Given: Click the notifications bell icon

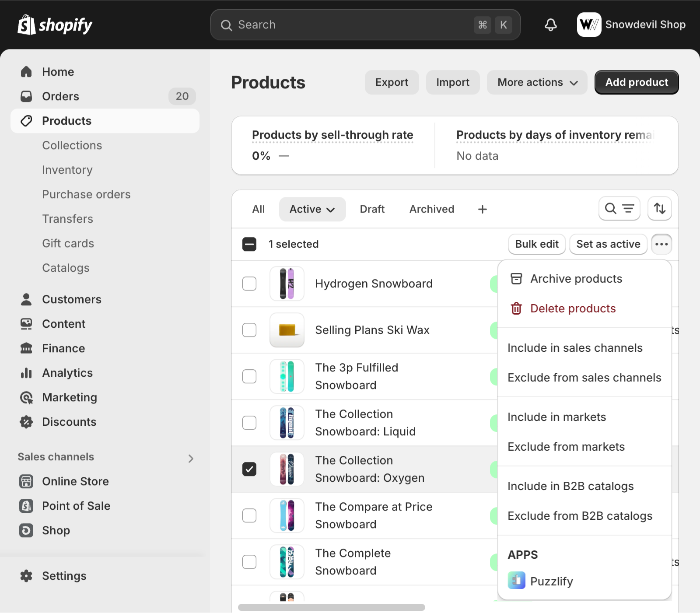Looking at the screenshot, I should click(x=550, y=25).
